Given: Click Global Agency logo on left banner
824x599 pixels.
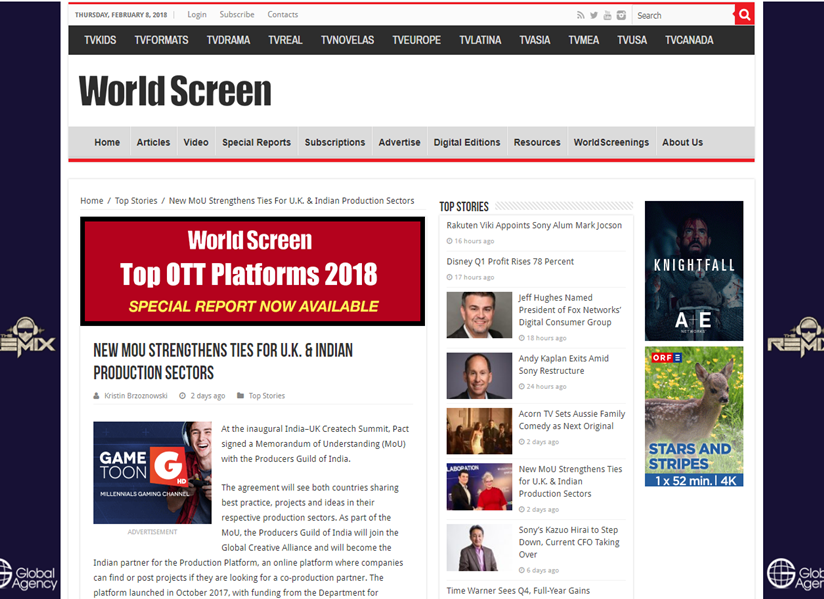Looking at the screenshot, I should [x=28, y=574].
